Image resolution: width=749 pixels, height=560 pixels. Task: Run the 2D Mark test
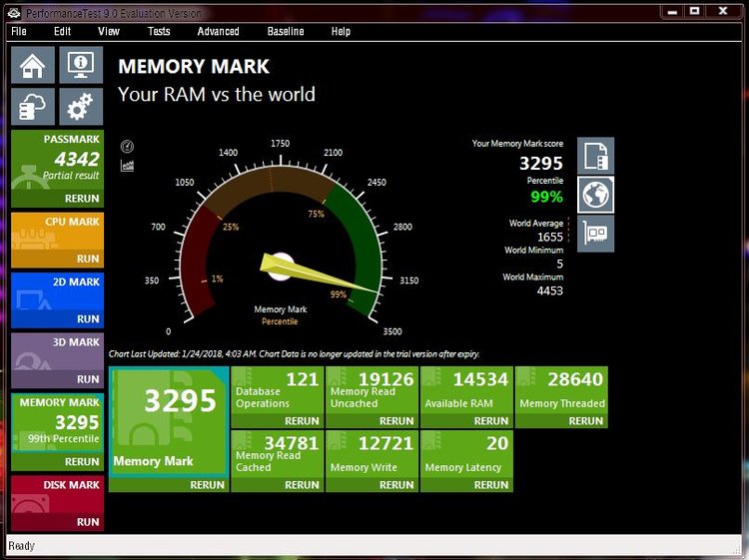pos(57,318)
